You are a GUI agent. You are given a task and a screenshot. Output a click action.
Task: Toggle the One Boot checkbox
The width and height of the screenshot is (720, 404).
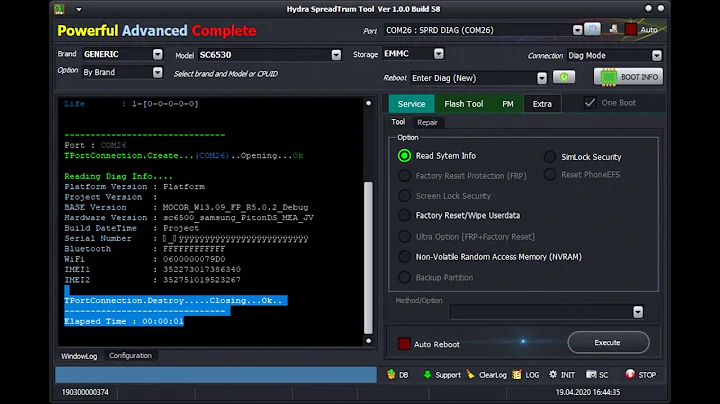tap(590, 103)
